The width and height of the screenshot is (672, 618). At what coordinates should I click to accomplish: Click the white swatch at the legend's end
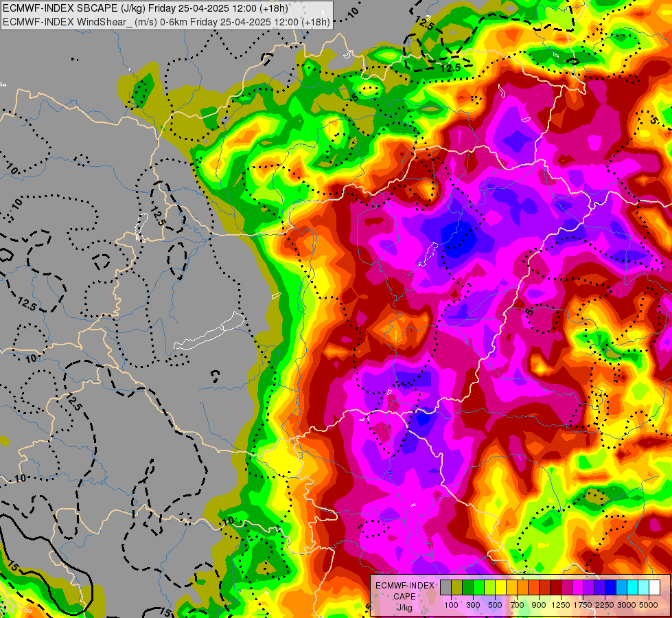coord(654,587)
